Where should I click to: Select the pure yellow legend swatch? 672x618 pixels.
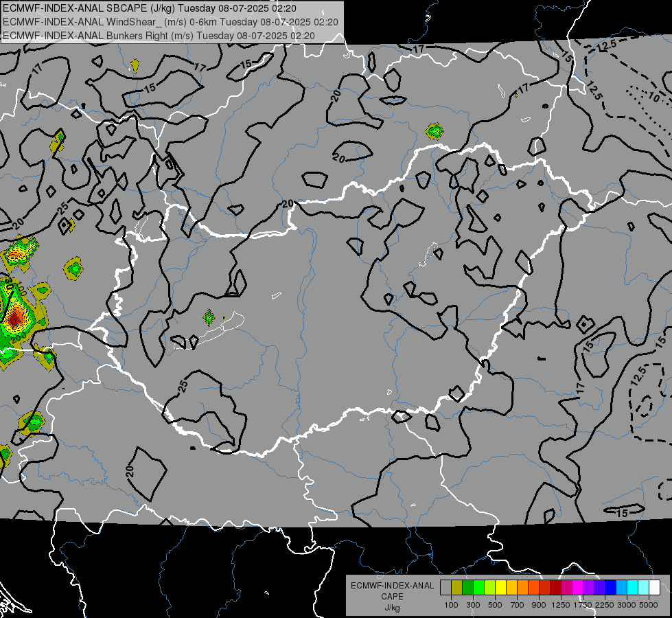click(x=500, y=587)
